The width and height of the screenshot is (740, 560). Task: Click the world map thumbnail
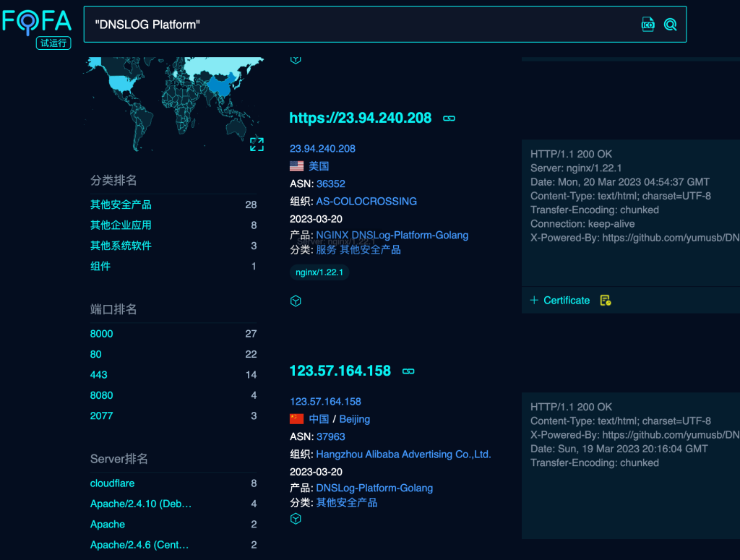173,104
